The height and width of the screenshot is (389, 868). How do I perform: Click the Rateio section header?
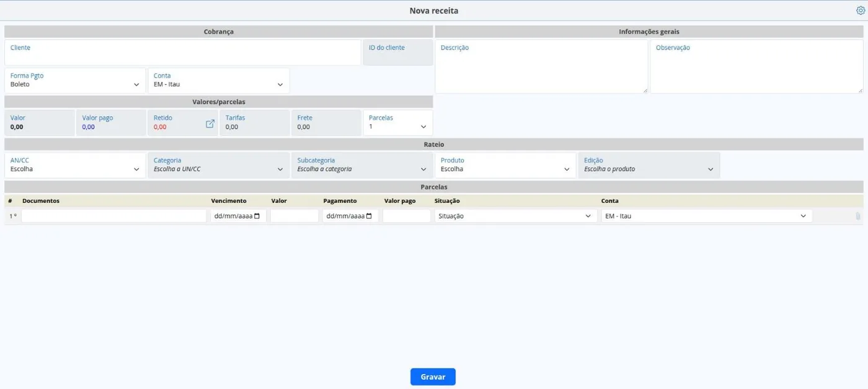(434, 145)
